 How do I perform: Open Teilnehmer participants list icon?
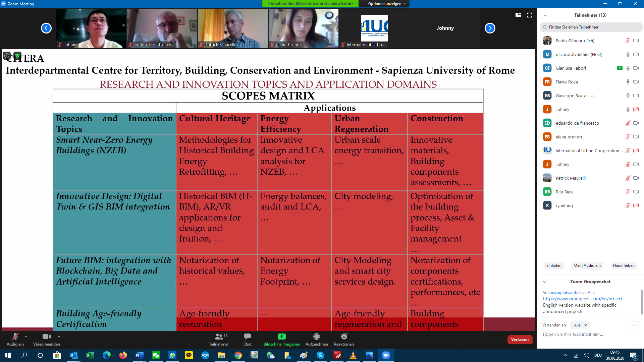pos(219,337)
